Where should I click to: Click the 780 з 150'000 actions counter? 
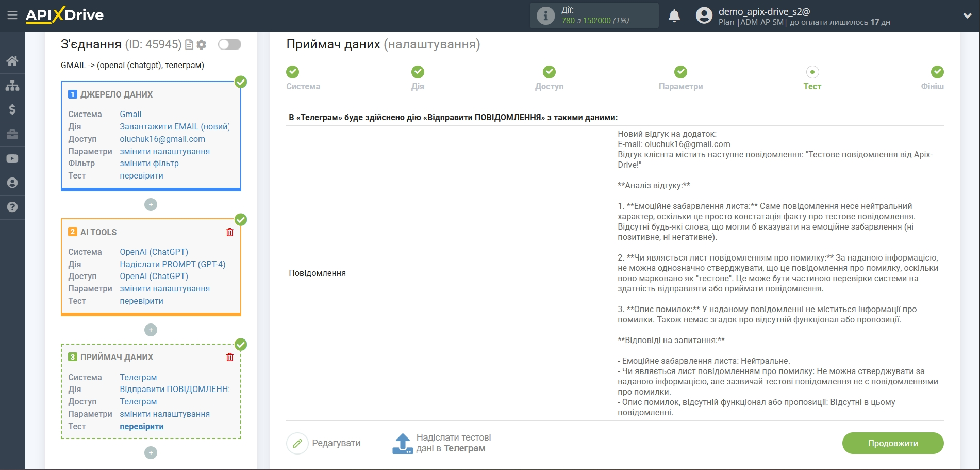pos(595,21)
